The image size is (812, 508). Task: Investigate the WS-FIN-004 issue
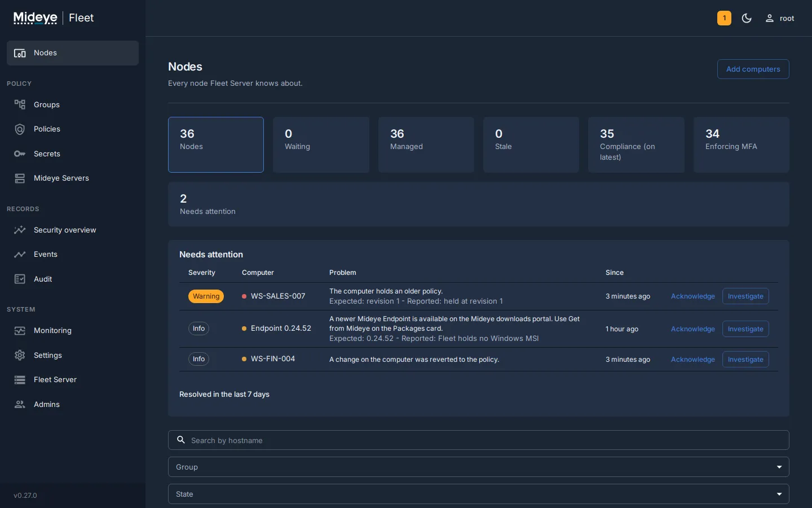pyautogui.click(x=745, y=360)
